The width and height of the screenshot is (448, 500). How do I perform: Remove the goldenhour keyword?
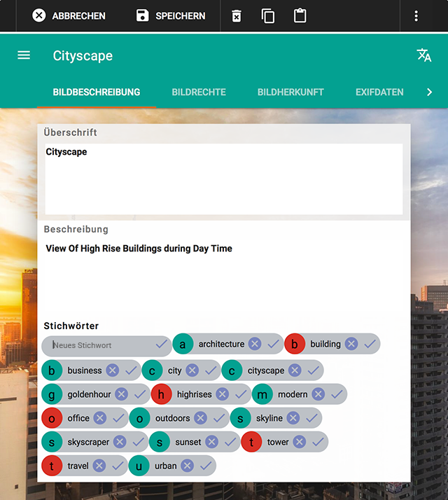pyautogui.click(x=121, y=394)
